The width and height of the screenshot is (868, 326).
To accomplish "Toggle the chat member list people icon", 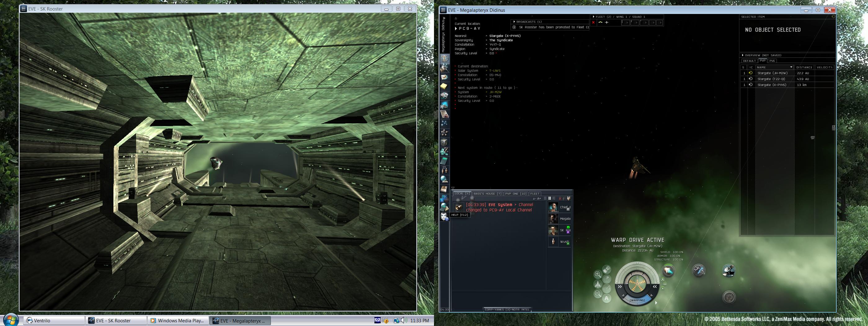I will click(569, 198).
